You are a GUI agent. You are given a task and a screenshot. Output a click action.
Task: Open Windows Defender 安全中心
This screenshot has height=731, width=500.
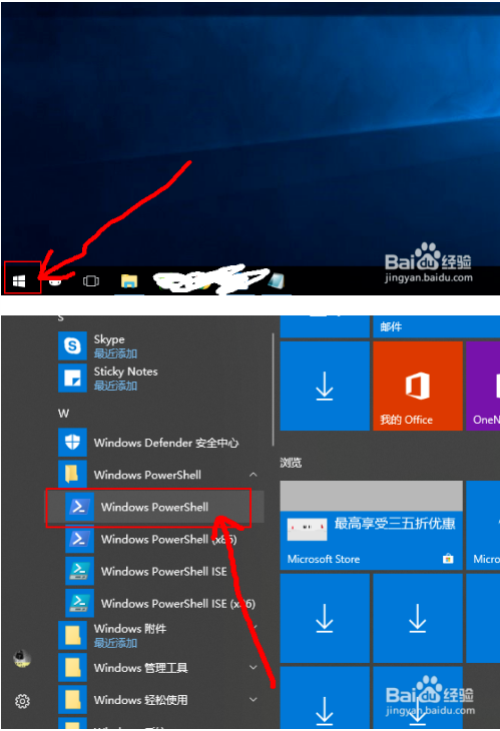pyautogui.click(x=158, y=442)
